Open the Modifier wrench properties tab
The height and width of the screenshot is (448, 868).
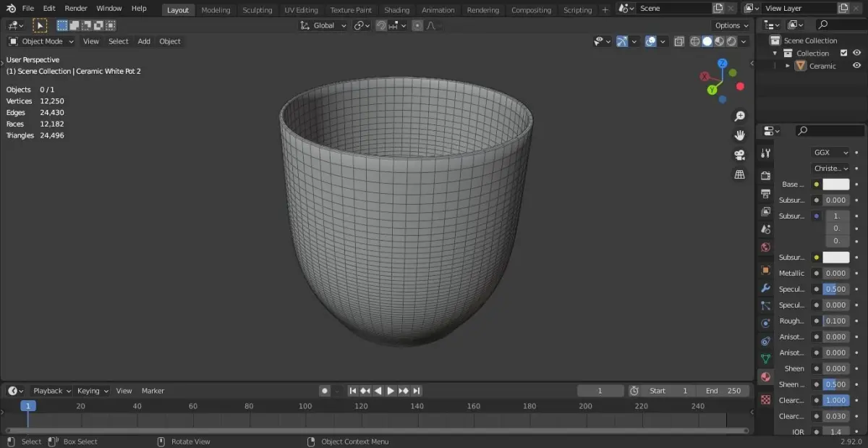tap(765, 288)
